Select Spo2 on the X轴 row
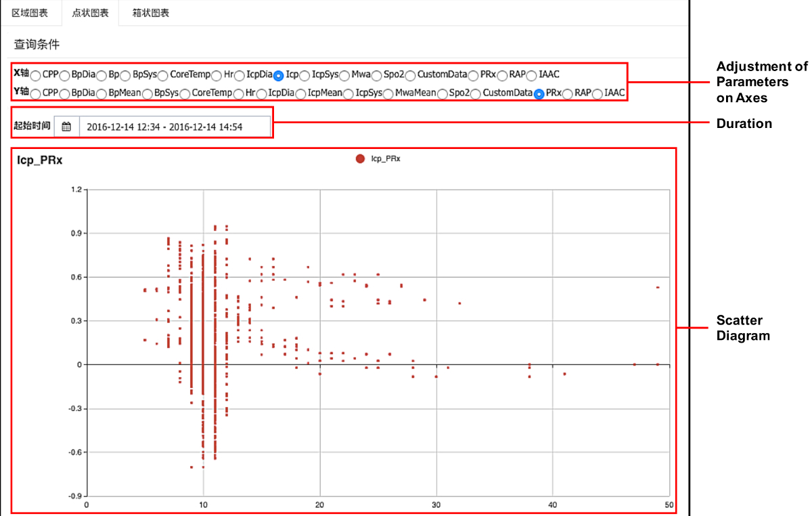Image resolution: width=812 pixels, height=516 pixels. coord(376,75)
